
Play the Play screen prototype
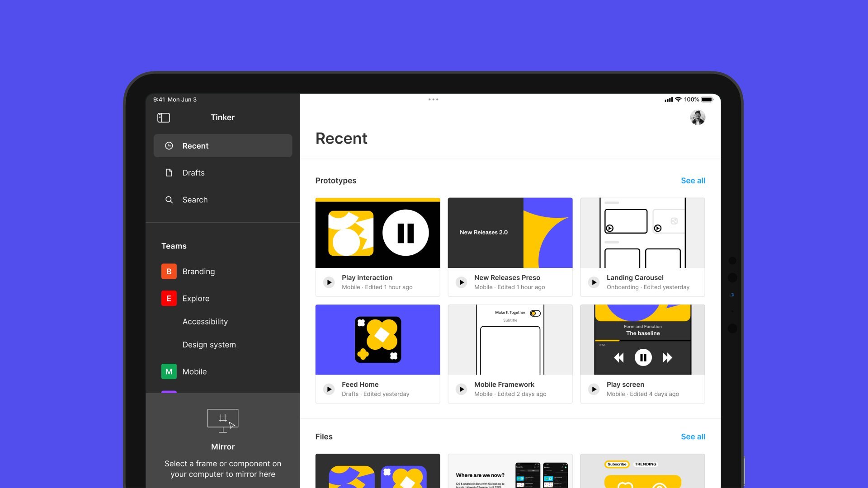[594, 389]
